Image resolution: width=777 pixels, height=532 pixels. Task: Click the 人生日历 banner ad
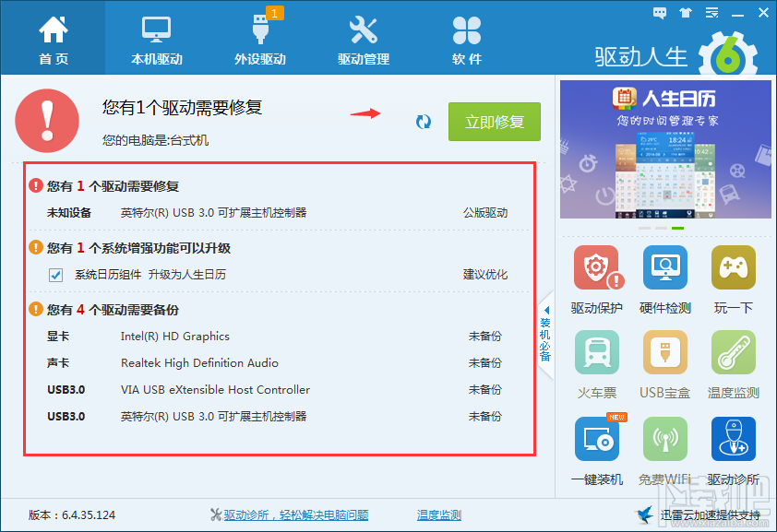665,149
